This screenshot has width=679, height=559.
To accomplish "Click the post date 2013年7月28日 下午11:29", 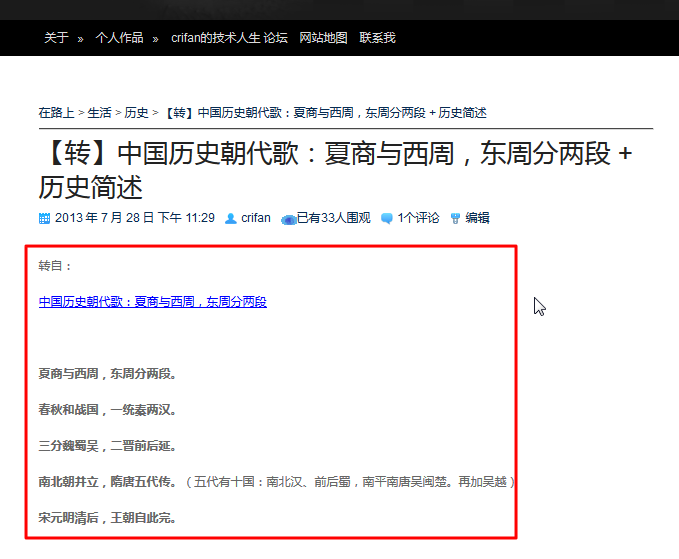I will 135,218.
